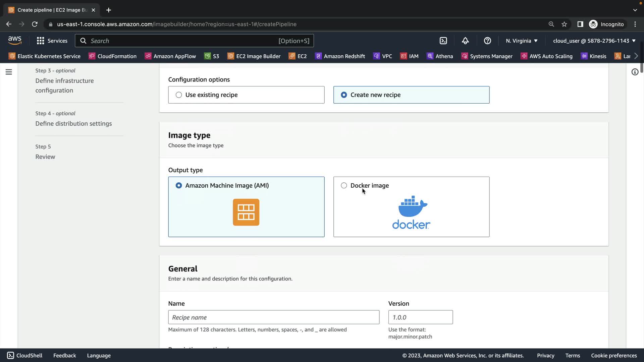This screenshot has height=362, width=644.
Task: Open the info panel icon
Action: pos(635,72)
